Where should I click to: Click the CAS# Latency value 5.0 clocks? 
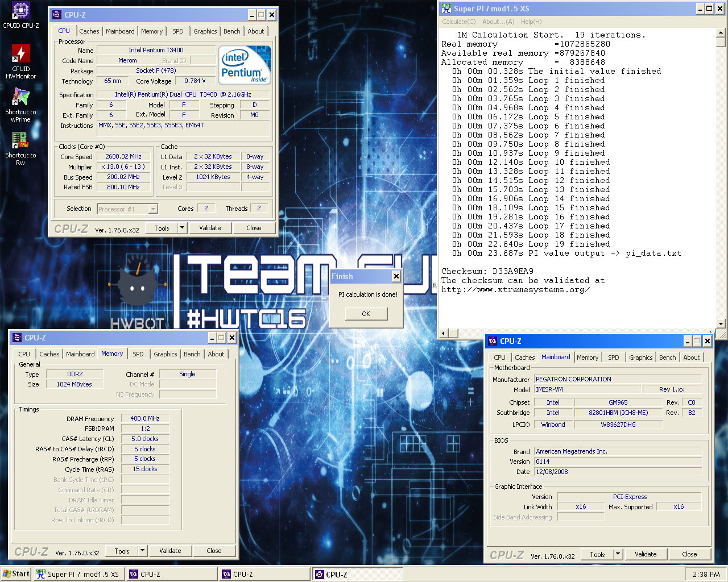coord(145,439)
